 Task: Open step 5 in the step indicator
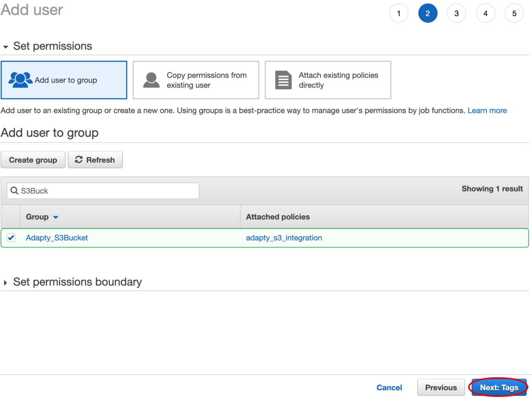[514, 14]
